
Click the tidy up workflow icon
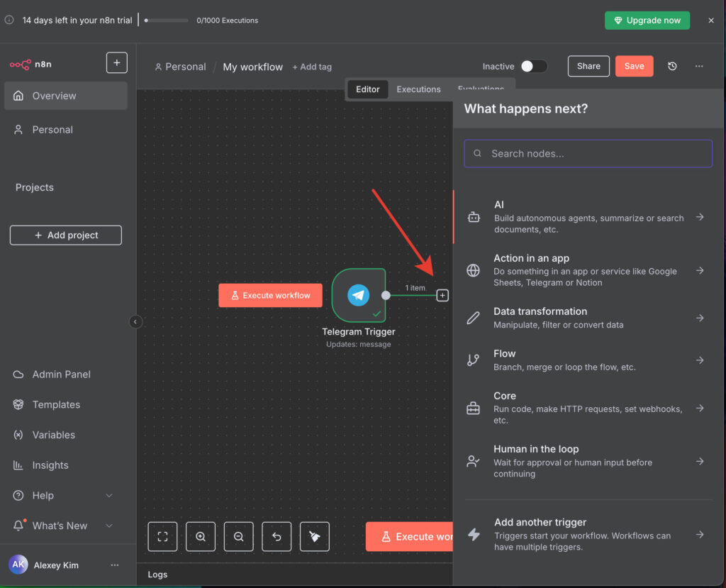click(x=315, y=537)
